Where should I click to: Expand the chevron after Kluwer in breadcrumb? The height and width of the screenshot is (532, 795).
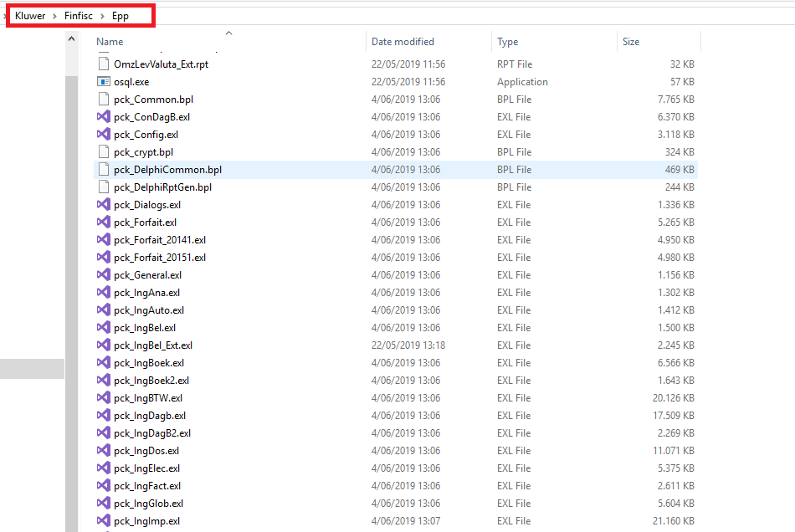[55, 16]
